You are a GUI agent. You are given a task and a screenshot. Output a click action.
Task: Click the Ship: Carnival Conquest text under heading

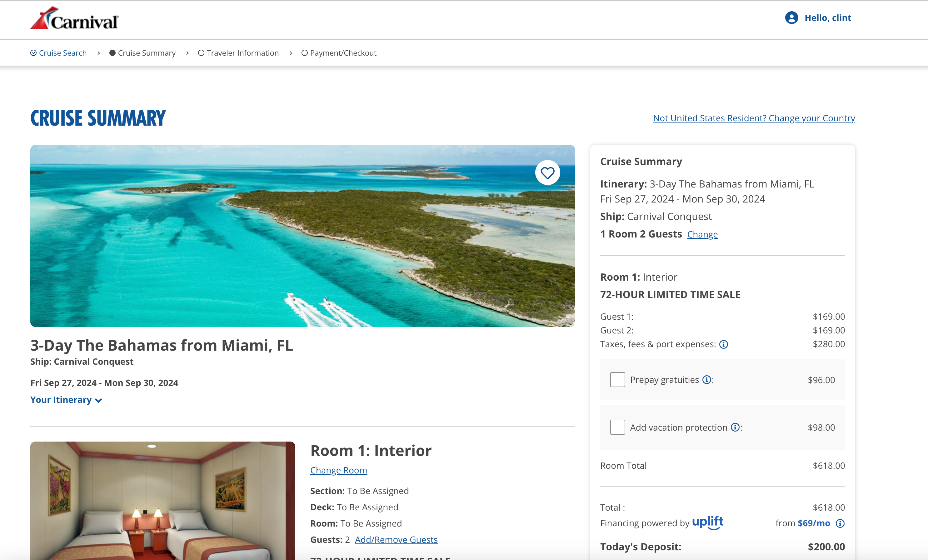point(82,362)
